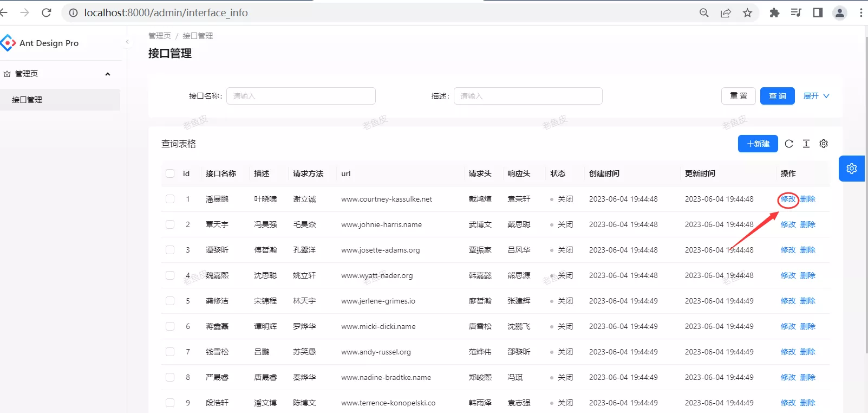Image resolution: width=868 pixels, height=413 pixels.
Task: Bookmark this page with the star icon
Action: [x=747, y=12]
